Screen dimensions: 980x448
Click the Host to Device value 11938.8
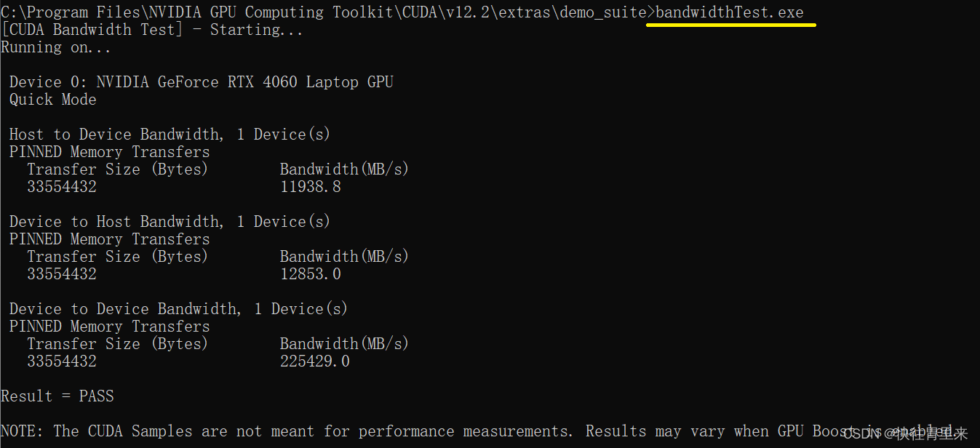[x=311, y=187]
